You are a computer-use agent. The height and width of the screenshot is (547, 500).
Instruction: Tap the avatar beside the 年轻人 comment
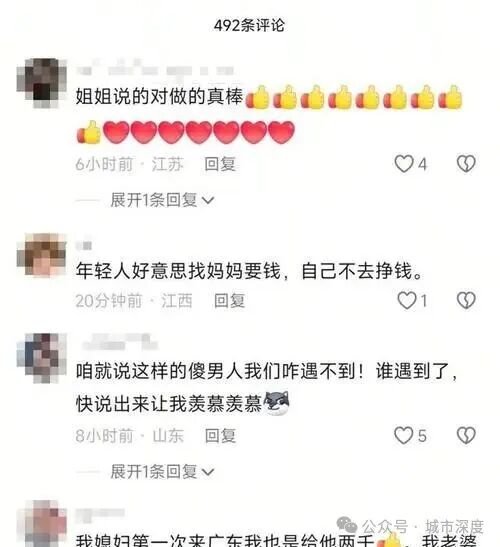click(x=42, y=256)
